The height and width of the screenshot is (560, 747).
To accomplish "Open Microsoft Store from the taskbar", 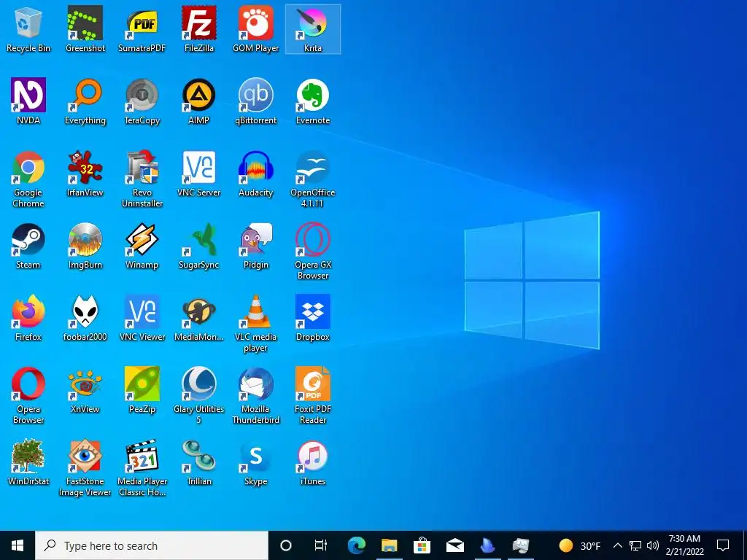I will (422, 545).
